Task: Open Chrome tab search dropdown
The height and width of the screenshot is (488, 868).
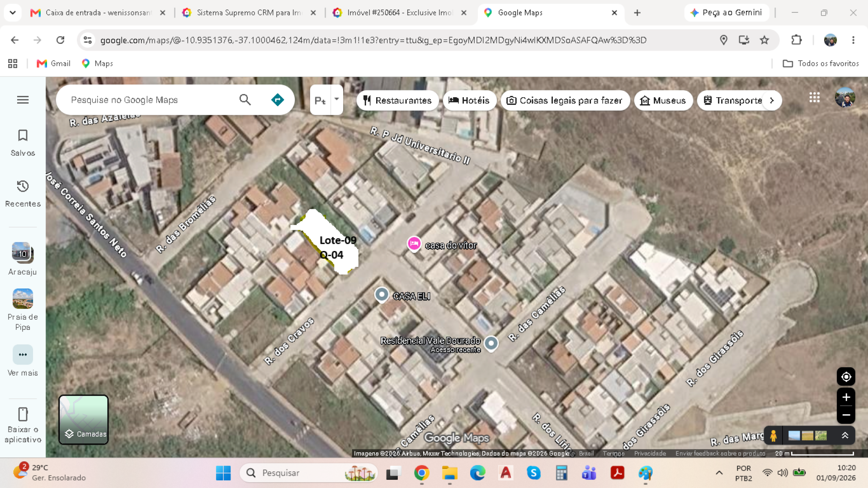Action: coord(13,13)
